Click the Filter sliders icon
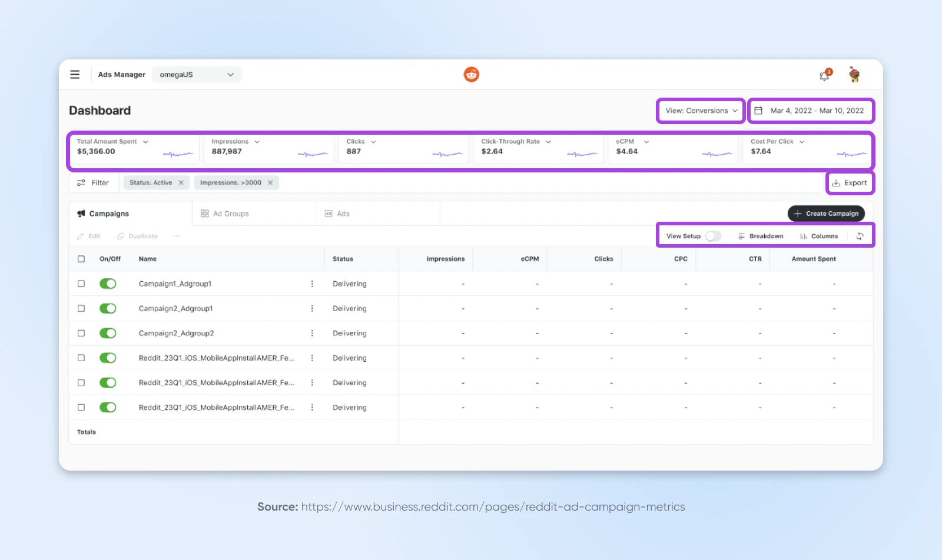Screen dimensions: 942x560 click(81, 183)
